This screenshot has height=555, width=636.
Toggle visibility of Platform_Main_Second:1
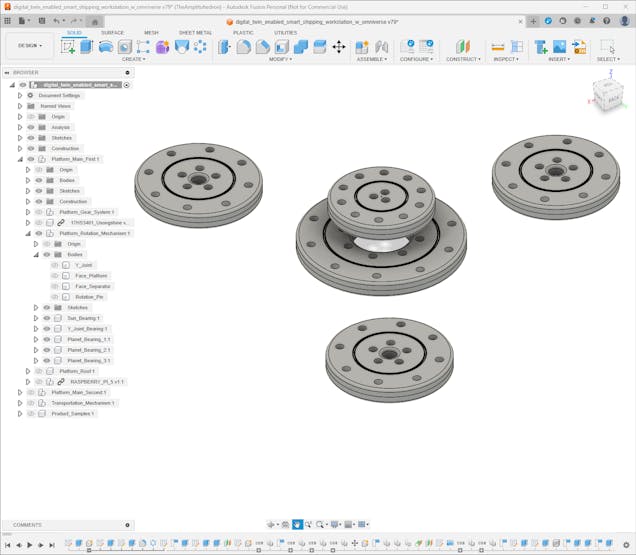pos(31,392)
